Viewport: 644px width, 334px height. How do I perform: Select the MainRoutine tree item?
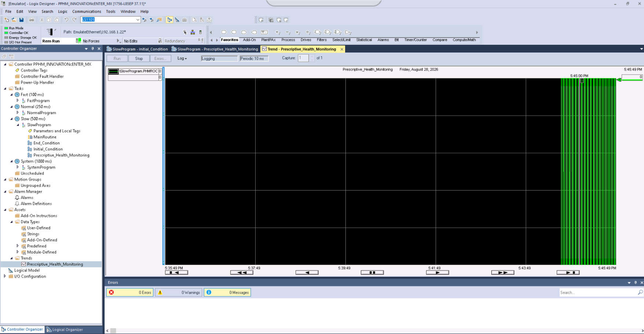click(x=45, y=137)
